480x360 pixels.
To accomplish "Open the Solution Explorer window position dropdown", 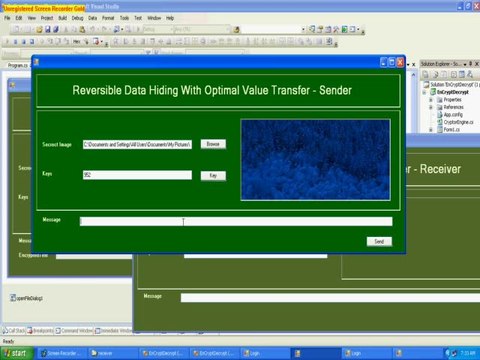I will 465,64.
